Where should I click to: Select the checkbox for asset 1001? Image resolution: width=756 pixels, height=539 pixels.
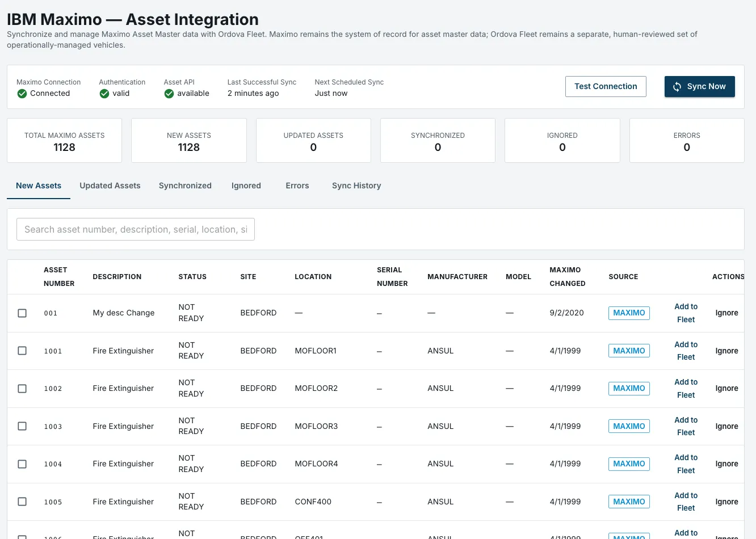tap(22, 351)
